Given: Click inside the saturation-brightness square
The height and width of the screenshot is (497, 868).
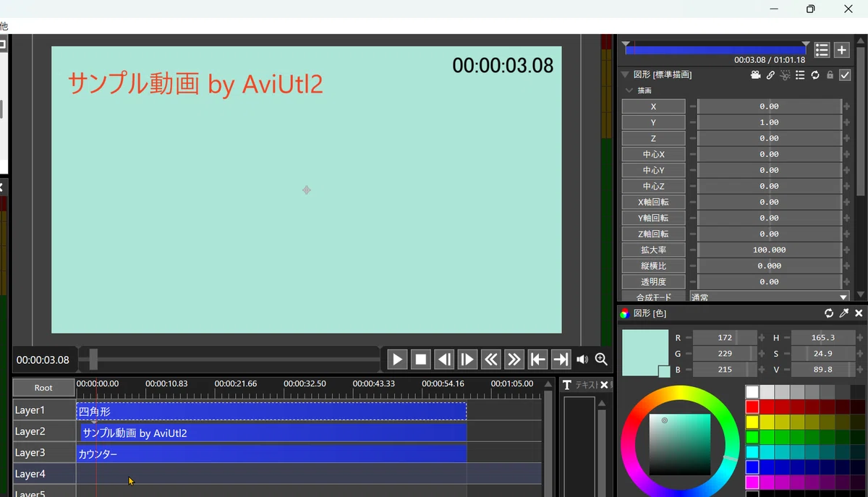Looking at the screenshot, I should click(x=679, y=444).
